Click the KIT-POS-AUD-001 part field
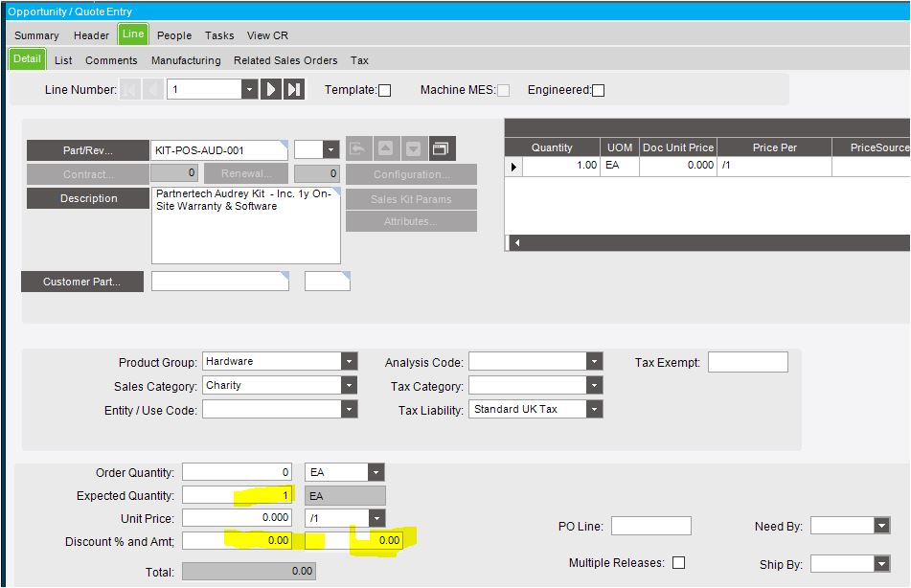Screen dimensions: 911x588 [x=219, y=150]
